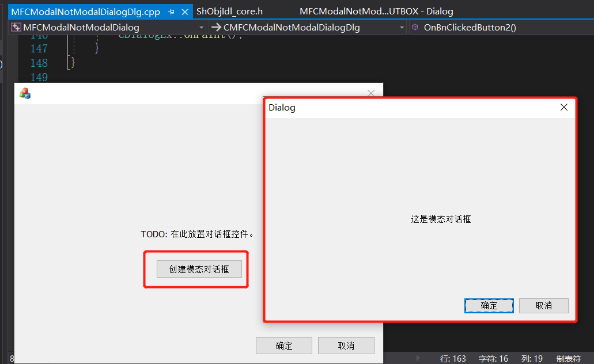The image size is (594, 364).
Task: Click 取消 in the modal Dialog window
Action: [544, 306]
